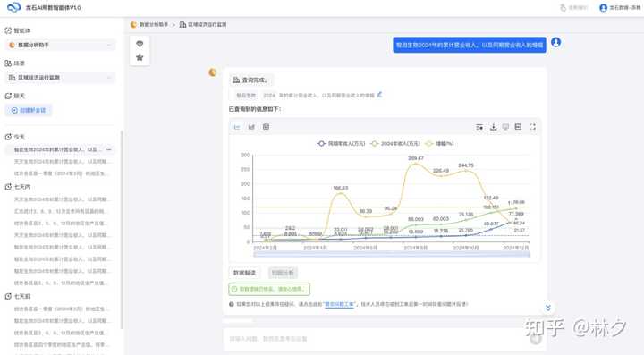Open the scenario dropdown 区域经济运行监测

point(61,78)
